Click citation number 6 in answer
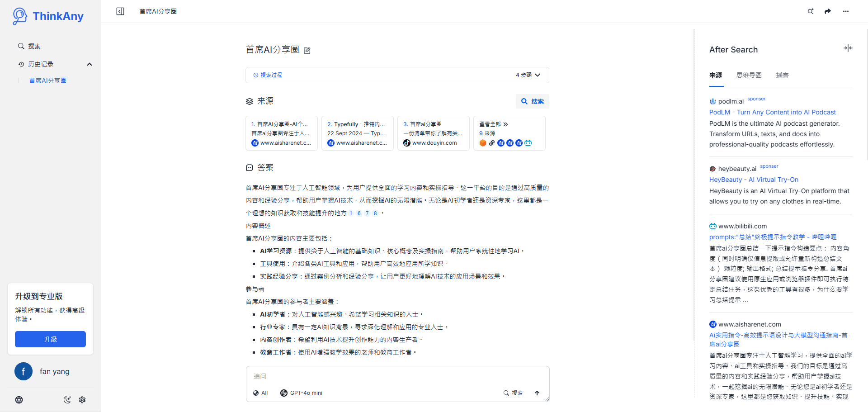This screenshot has width=868, height=412. pyautogui.click(x=359, y=213)
